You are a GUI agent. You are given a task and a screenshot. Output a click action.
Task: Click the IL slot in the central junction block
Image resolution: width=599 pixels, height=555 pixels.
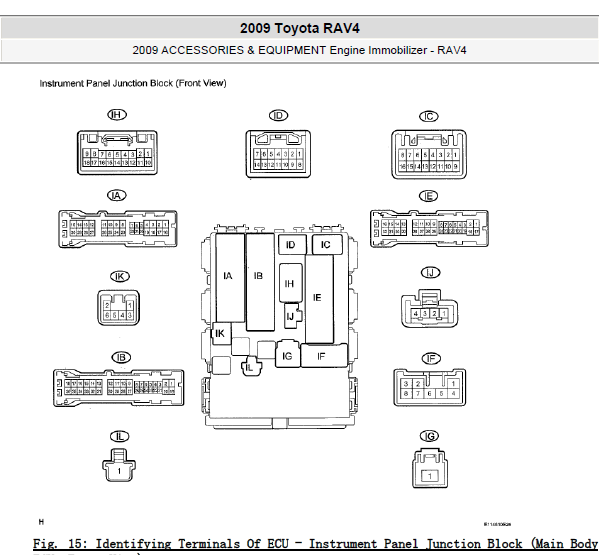pos(251,366)
